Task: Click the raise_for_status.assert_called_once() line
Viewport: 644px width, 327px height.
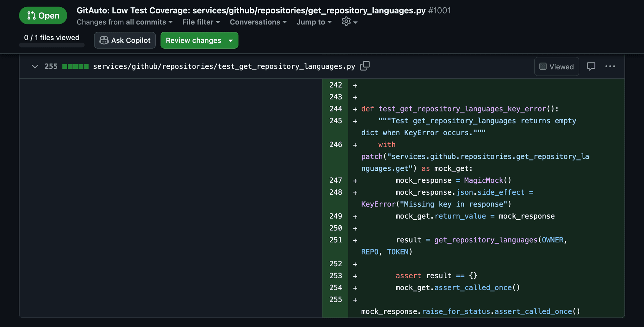Action: coord(471,312)
